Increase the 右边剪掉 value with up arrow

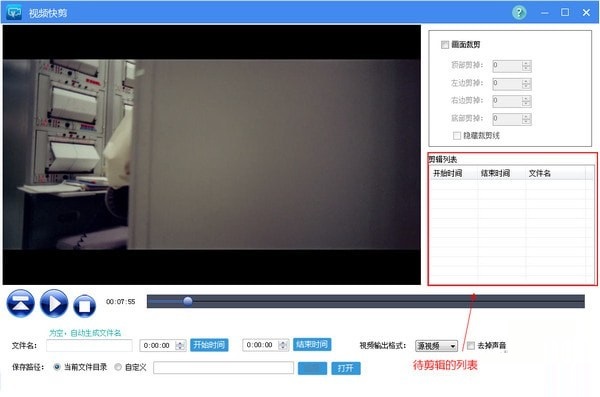pos(527,99)
